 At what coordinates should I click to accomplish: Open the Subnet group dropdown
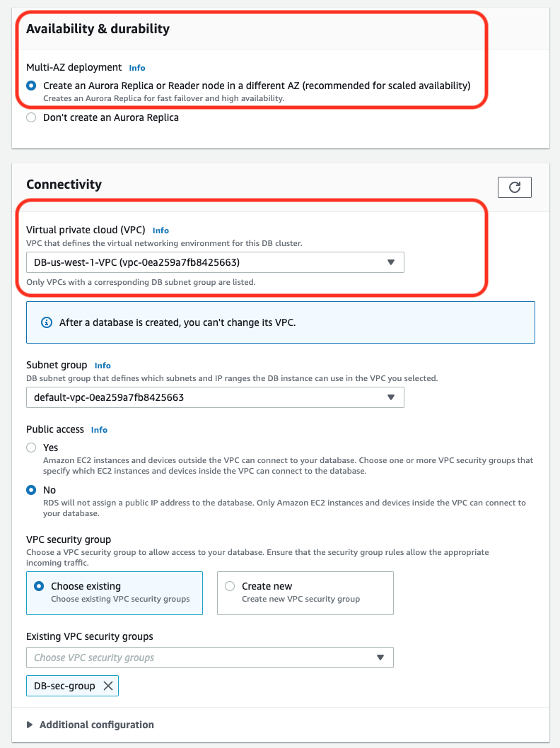(x=215, y=397)
